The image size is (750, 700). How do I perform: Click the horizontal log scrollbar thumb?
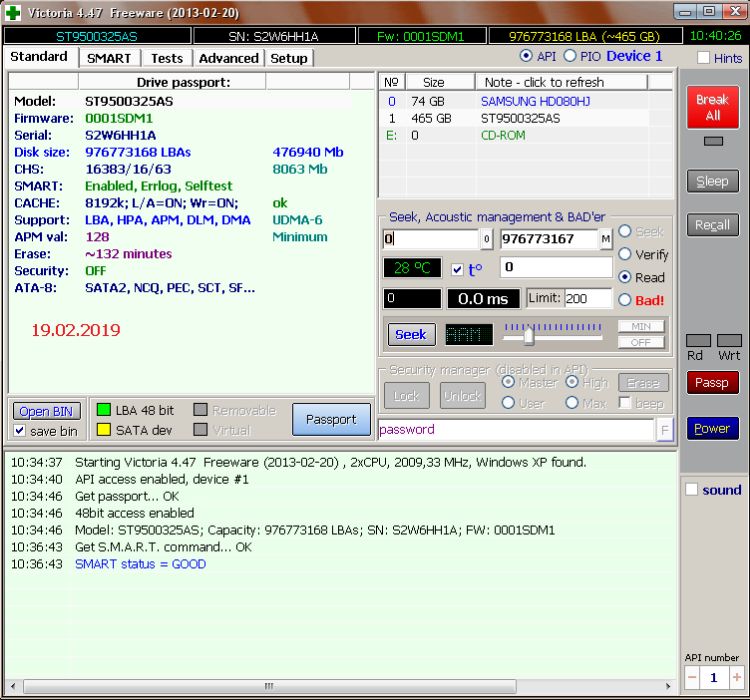(270, 686)
